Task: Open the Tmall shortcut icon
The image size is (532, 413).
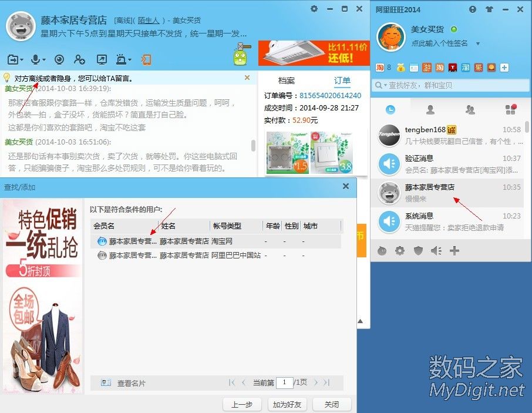Action: [x=453, y=68]
